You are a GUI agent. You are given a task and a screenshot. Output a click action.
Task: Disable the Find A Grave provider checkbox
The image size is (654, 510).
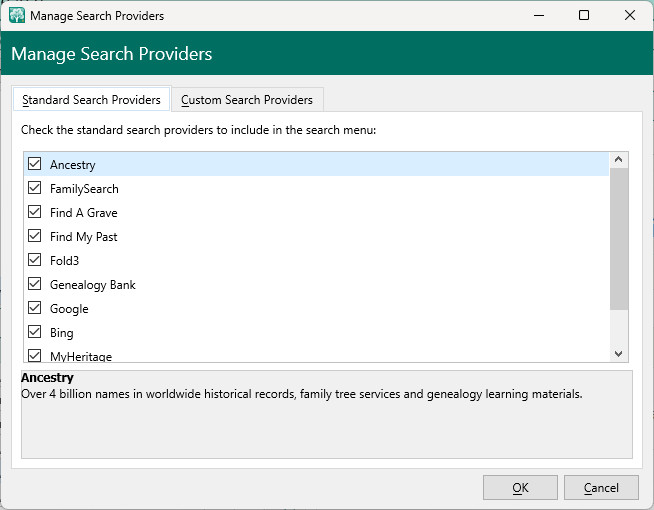(35, 212)
